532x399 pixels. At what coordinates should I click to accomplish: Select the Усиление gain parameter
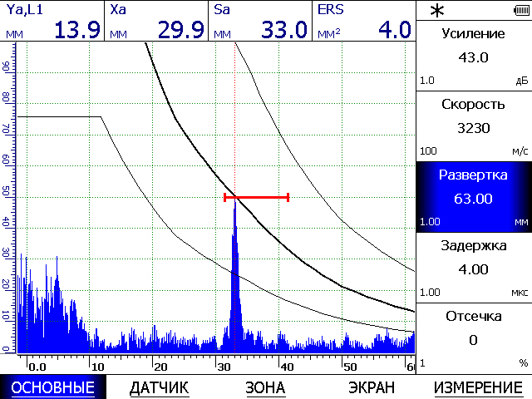[x=473, y=56]
